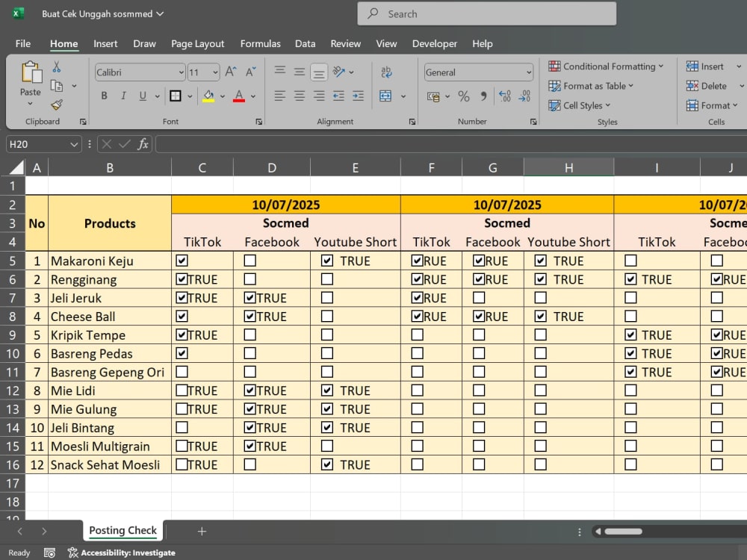This screenshot has height=560, width=747.
Task: Click the Merge & Center icon
Action: click(385, 96)
